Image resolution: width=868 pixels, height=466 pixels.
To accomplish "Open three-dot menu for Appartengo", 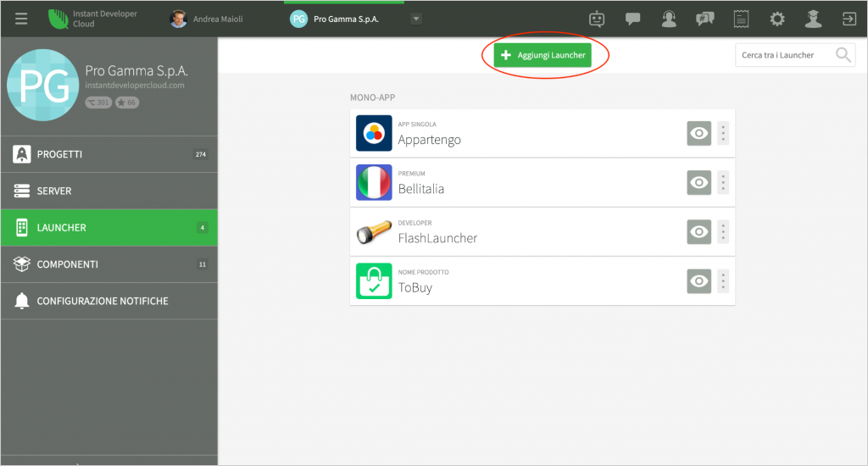I will pos(723,133).
